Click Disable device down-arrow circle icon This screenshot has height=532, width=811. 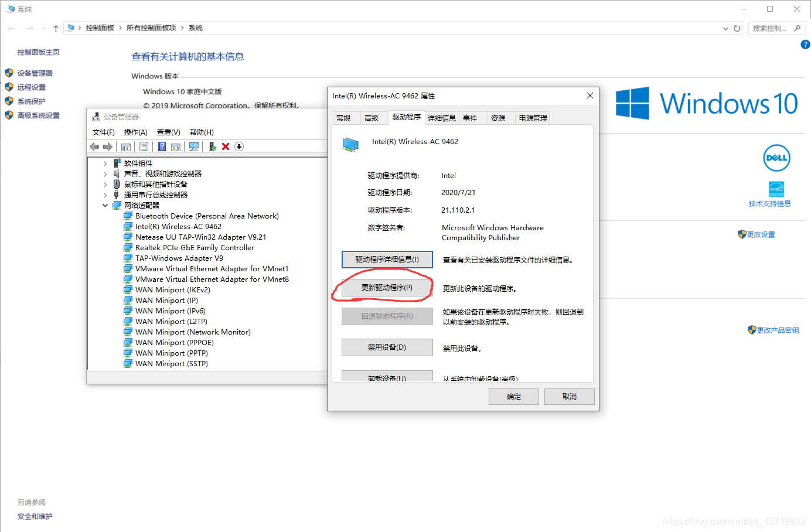(x=239, y=146)
